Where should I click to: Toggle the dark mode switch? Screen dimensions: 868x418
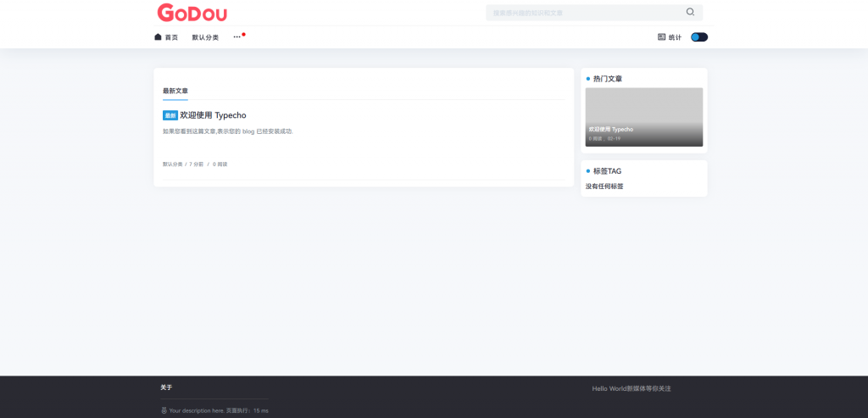699,37
